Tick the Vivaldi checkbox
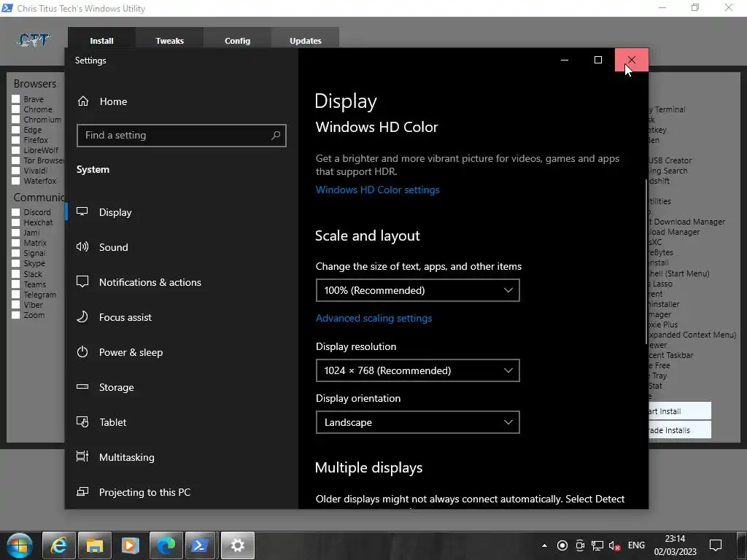Screen dimensions: 747x560 click(16, 171)
